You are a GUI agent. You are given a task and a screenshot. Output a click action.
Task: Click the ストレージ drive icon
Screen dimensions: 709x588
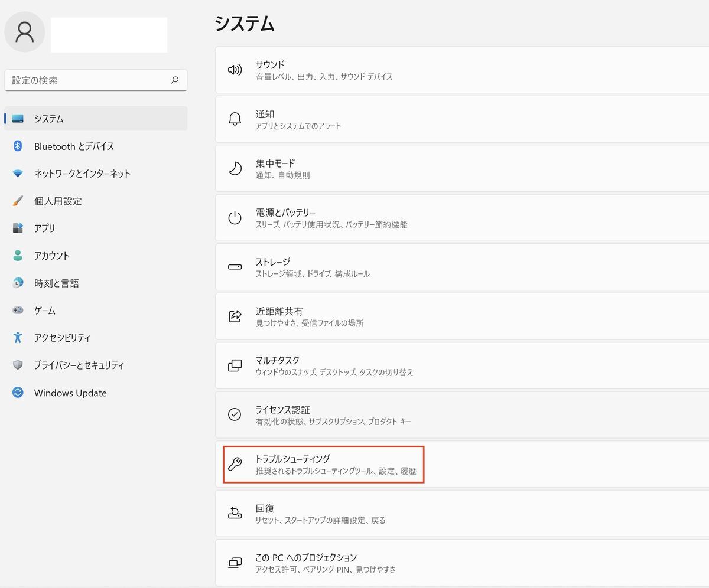pos(235,267)
